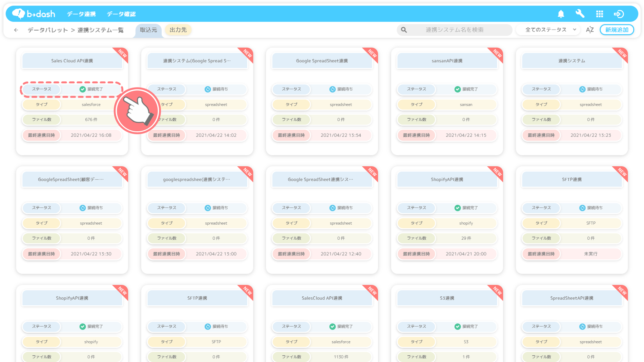
Task: Click date 2021/04/22 12:40
Action: (341, 254)
